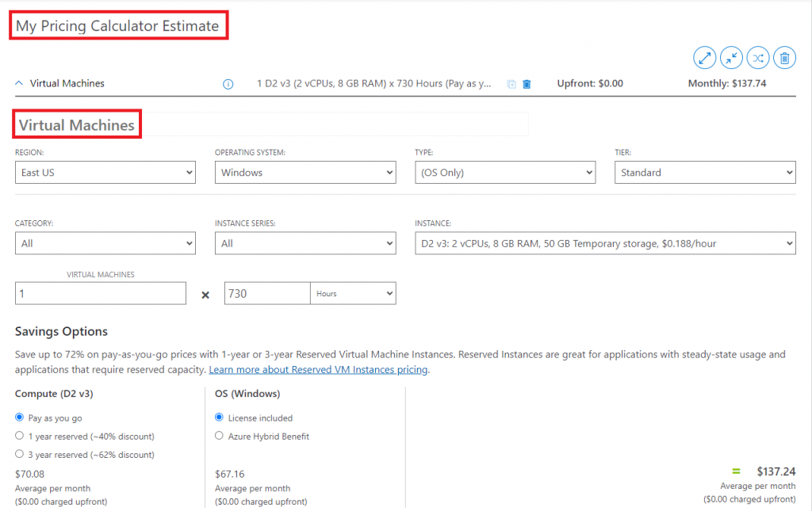The height and width of the screenshot is (511, 812).
Task: Select 3 year reserved (~62% discount) option
Action: click(x=20, y=454)
